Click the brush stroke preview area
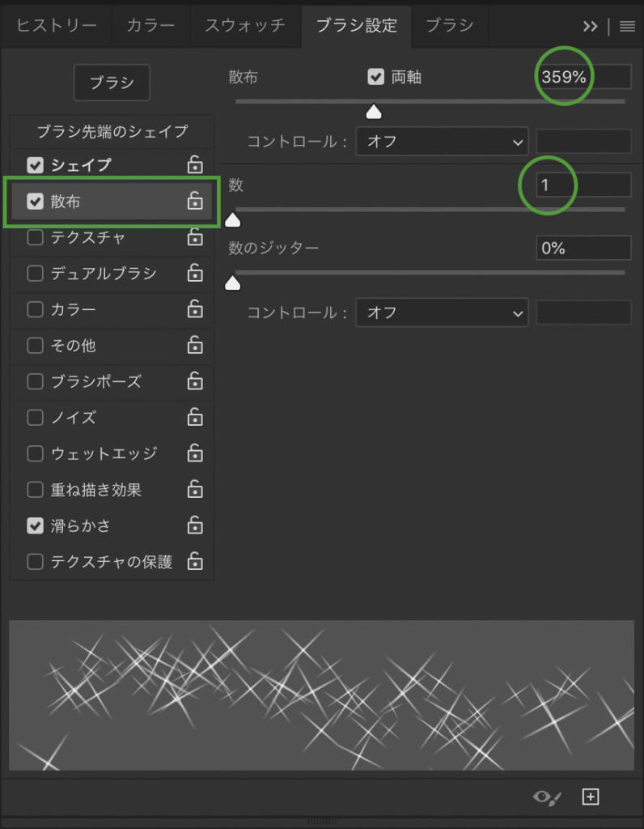The width and height of the screenshot is (644, 829). point(321,695)
